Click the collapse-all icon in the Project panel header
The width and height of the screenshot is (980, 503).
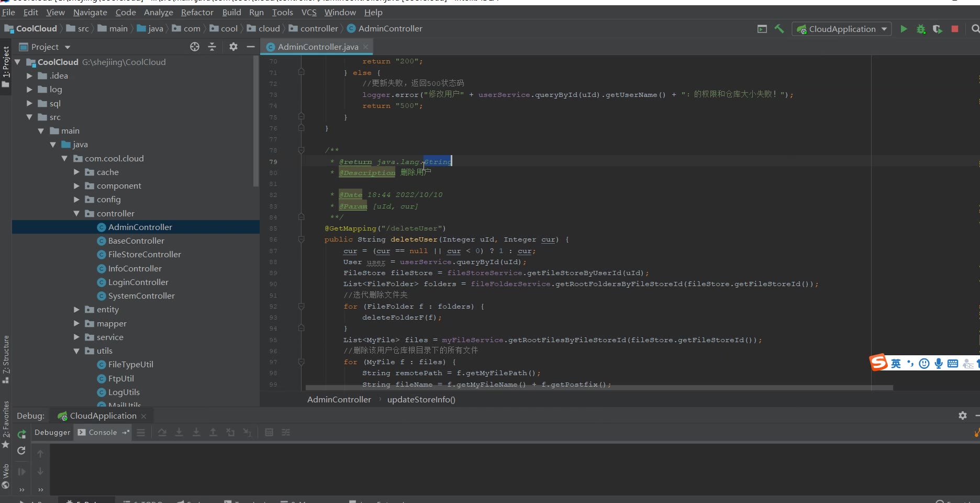(x=212, y=47)
